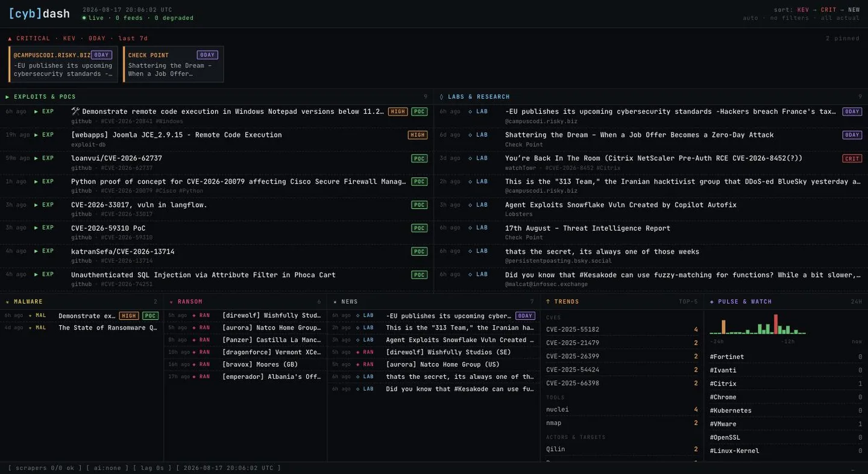Select Qilin under Actors & Targets
This screenshot has width=868, height=474.
pos(622,449)
